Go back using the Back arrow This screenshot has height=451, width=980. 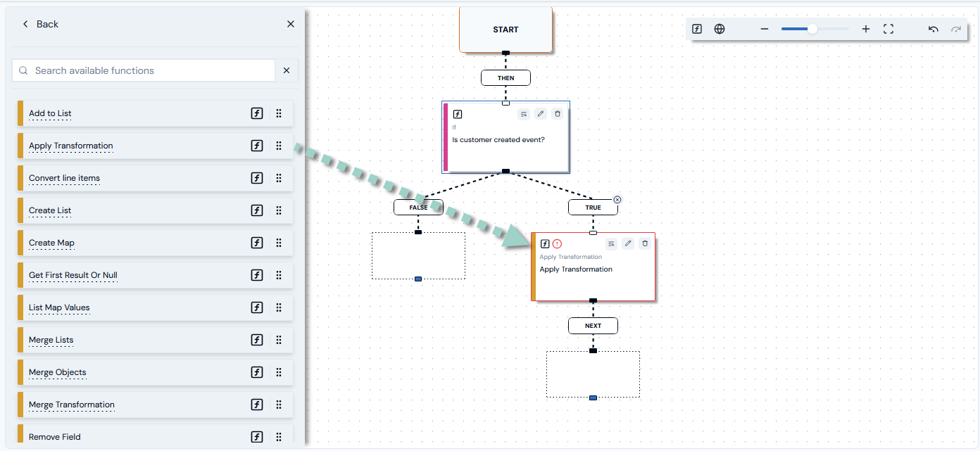(26, 24)
